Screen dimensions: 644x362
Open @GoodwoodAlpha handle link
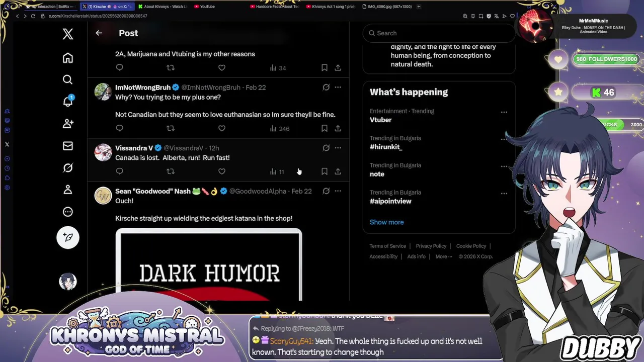click(258, 191)
